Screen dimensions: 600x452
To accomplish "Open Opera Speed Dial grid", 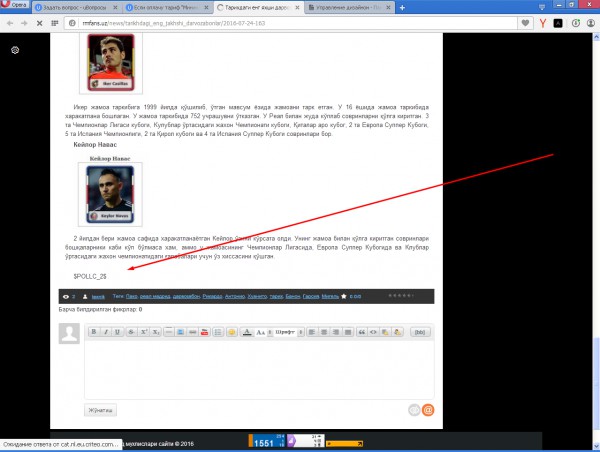I will [x=55, y=23].
